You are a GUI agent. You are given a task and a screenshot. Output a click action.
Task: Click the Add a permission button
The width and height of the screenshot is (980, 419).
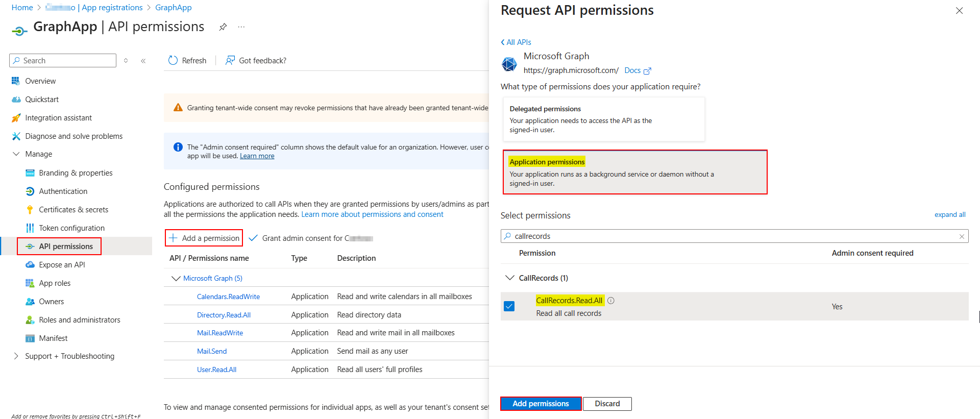(x=204, y=238)
